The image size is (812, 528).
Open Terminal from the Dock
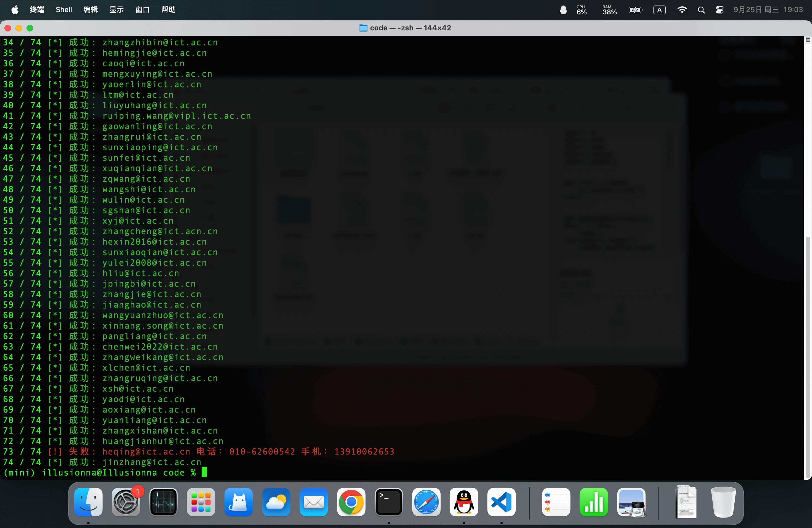(389, 502)
